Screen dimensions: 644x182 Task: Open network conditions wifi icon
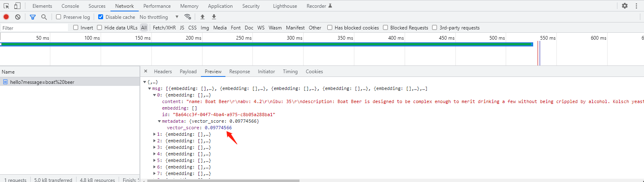[x=188, y=17]
